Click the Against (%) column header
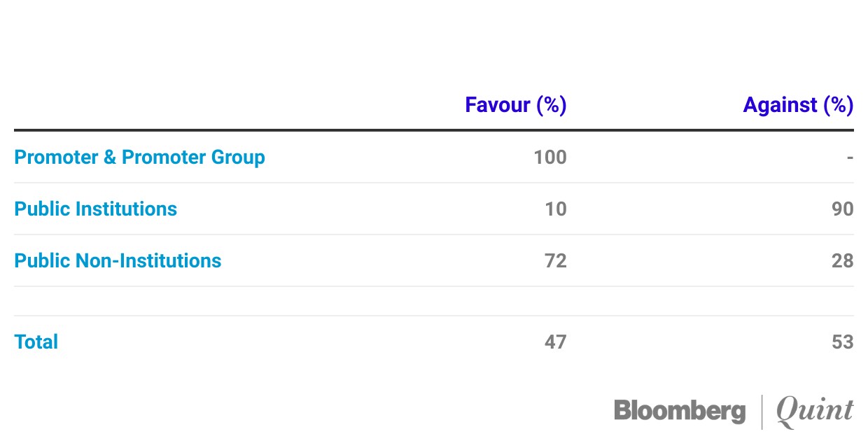The height and width of the screenshot is (448, 868). pyautogui.click(x=798, y=105)
